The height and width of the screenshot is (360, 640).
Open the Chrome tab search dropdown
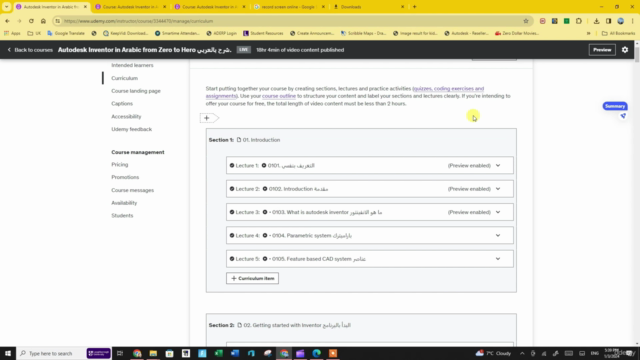tap(7, 7)
